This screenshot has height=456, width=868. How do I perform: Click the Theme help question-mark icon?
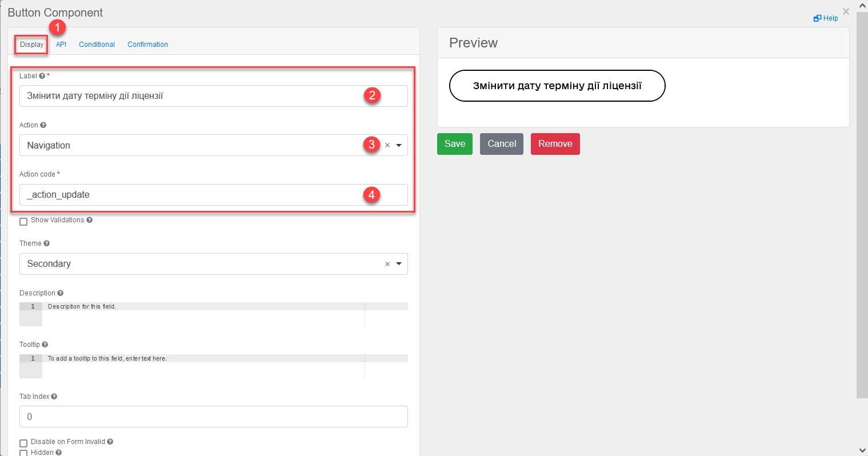[x=46, y=243]
